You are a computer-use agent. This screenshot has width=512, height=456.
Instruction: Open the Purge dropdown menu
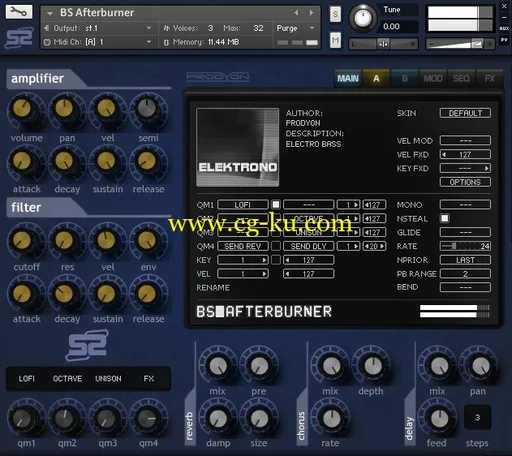pyautogui.click(x=295, y=28)
